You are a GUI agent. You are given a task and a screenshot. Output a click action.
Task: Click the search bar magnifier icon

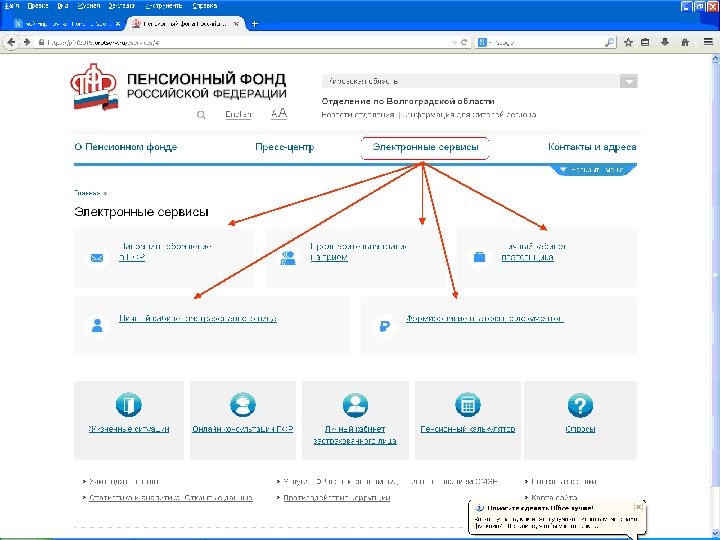(x=610, y=42)
